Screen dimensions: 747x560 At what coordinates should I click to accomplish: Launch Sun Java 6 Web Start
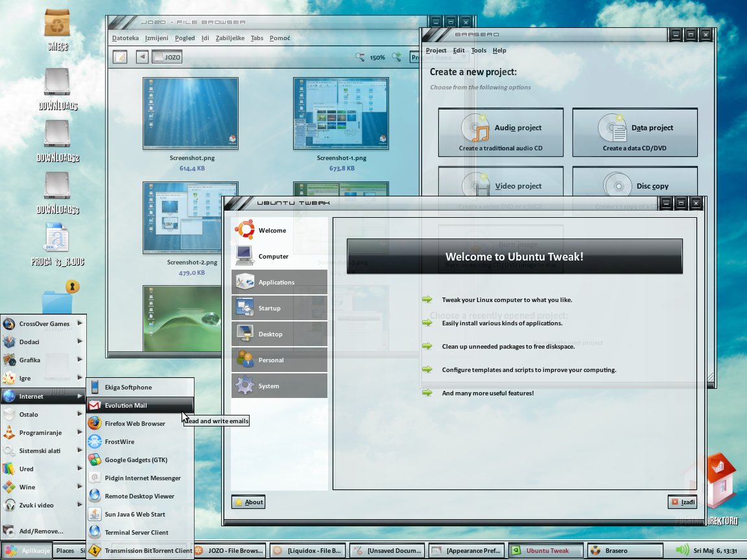coord(140,514)
